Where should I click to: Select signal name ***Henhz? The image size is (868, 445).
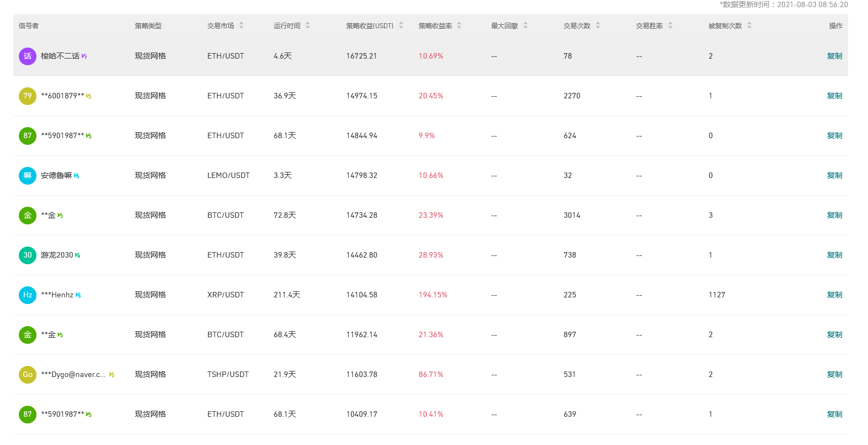tap(57, 295)
